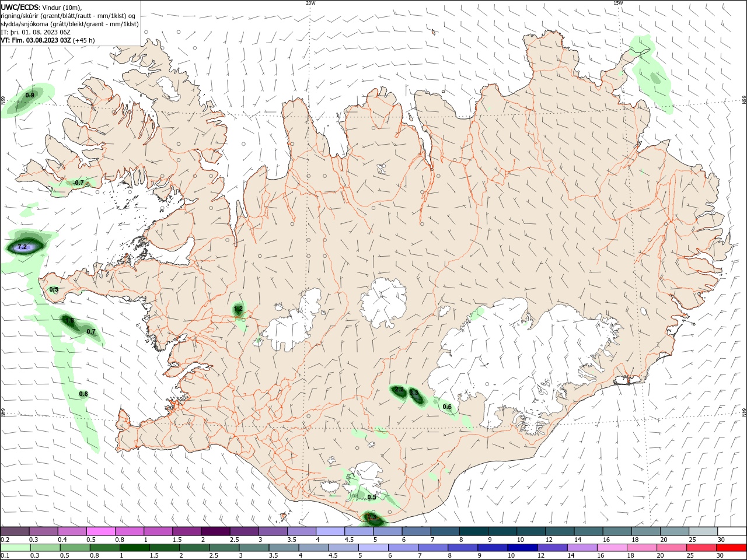Viewport: 747px width, 560px height.
Task: Click the 0.5 value at Snæfellsnes peninsula tip
Action: point(54,289)
